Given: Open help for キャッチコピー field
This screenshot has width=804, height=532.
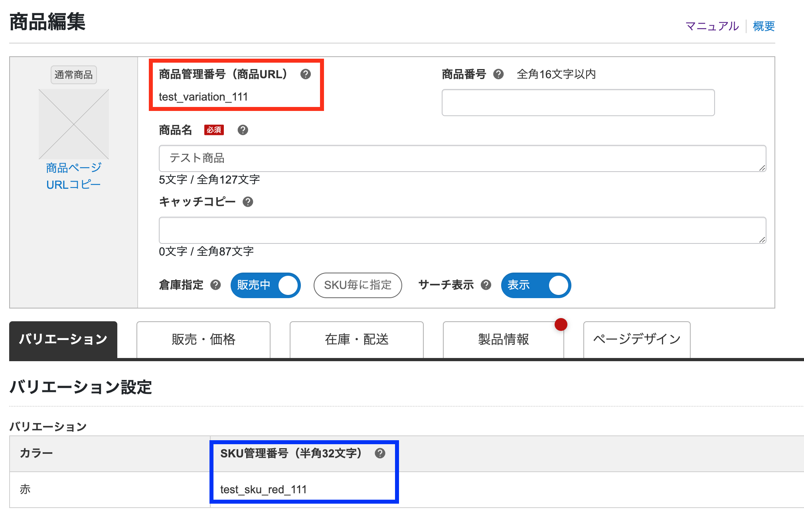Looking at the screenshot, I should [249, 202].
